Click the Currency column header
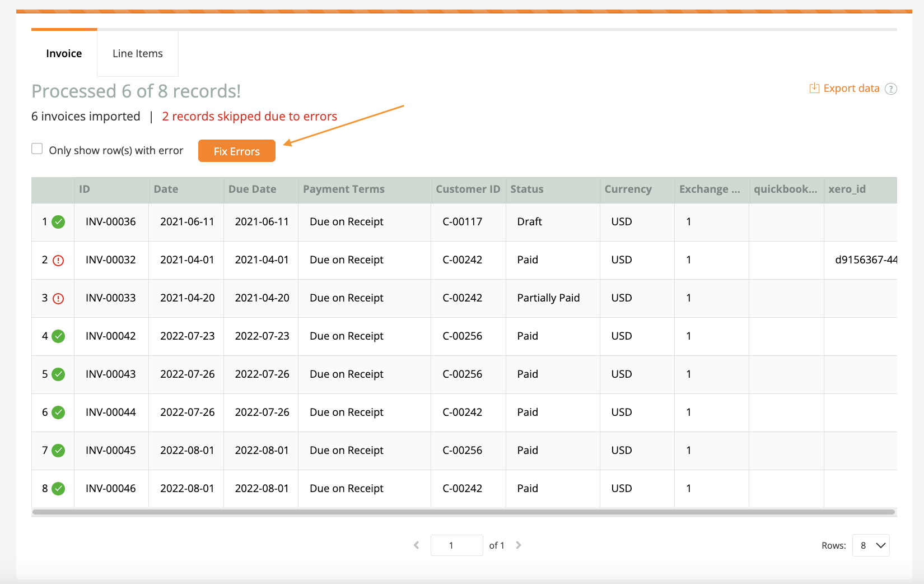Screen dimensions: 924x584 637,189
